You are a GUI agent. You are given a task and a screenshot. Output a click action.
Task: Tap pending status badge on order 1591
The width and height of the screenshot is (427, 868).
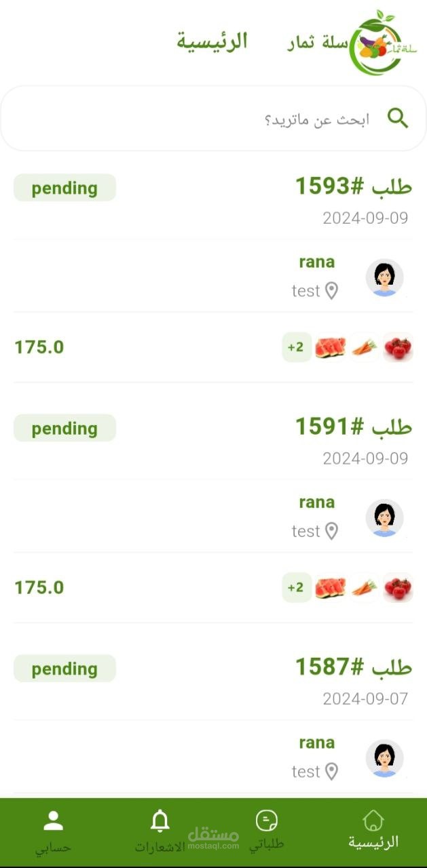pos(64,428)
